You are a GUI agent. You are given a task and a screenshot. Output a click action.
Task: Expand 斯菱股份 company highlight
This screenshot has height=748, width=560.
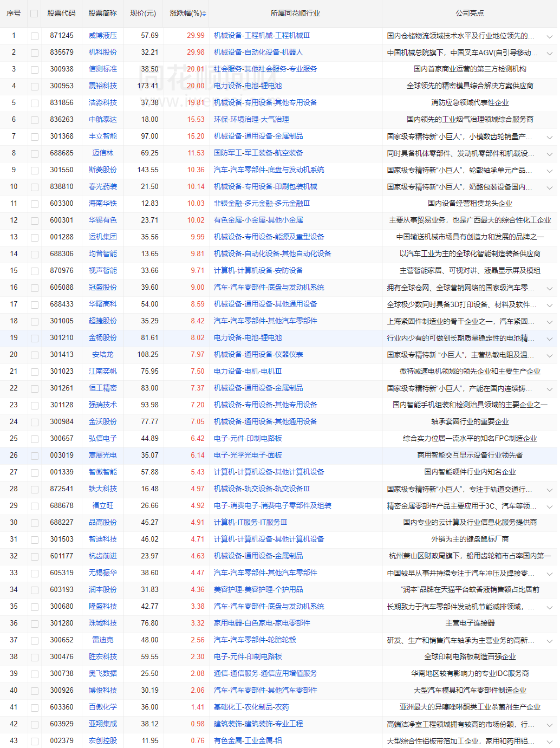point(549,171)
